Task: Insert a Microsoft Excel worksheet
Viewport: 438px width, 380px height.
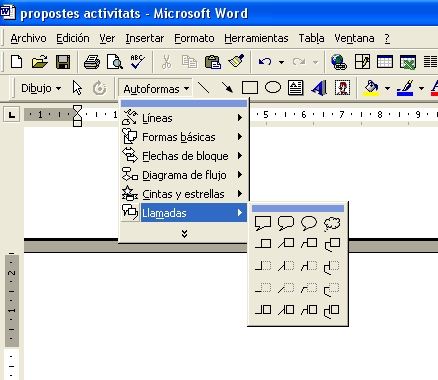Action: click(x=408, y=62)
